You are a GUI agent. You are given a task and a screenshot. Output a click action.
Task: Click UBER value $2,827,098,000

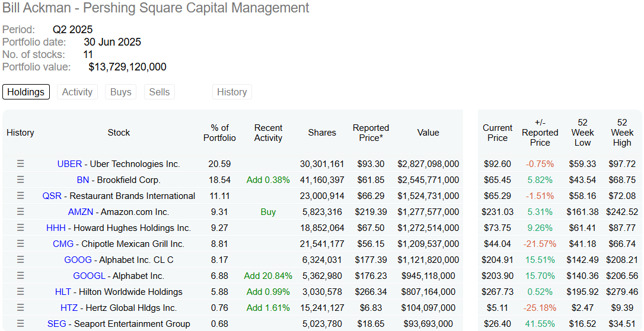428,164
